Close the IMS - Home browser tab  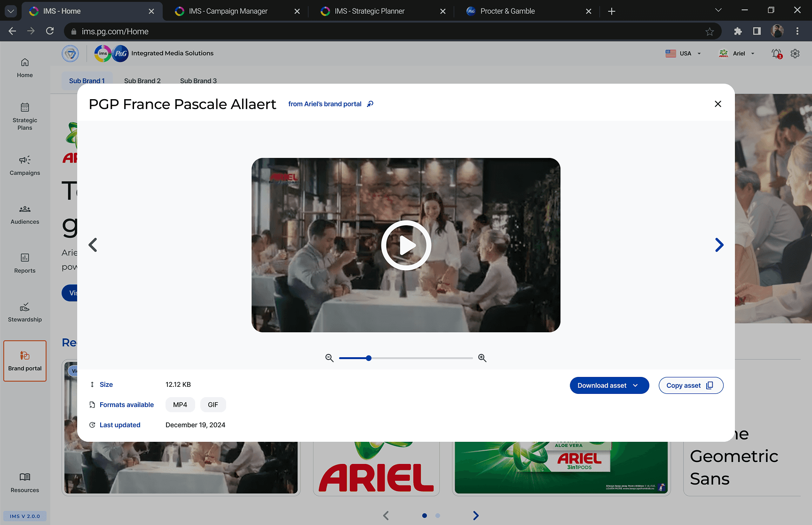click(151, 11)
